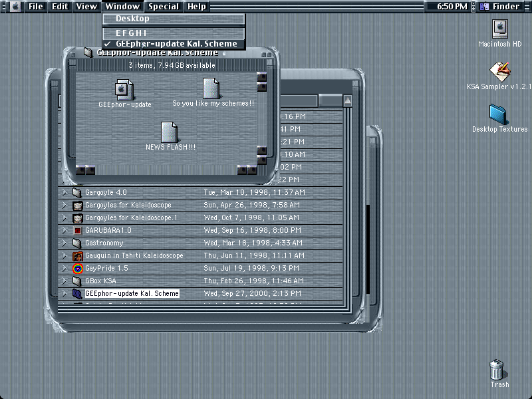
Task: Expand GBox KSA folder triangle
Action: [x=64, y=281]
